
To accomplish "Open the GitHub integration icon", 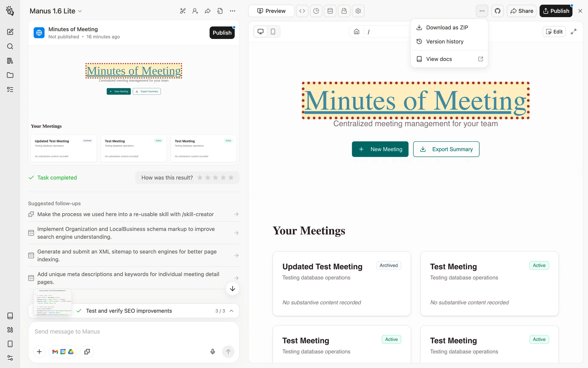I will (x=497, y=11).
